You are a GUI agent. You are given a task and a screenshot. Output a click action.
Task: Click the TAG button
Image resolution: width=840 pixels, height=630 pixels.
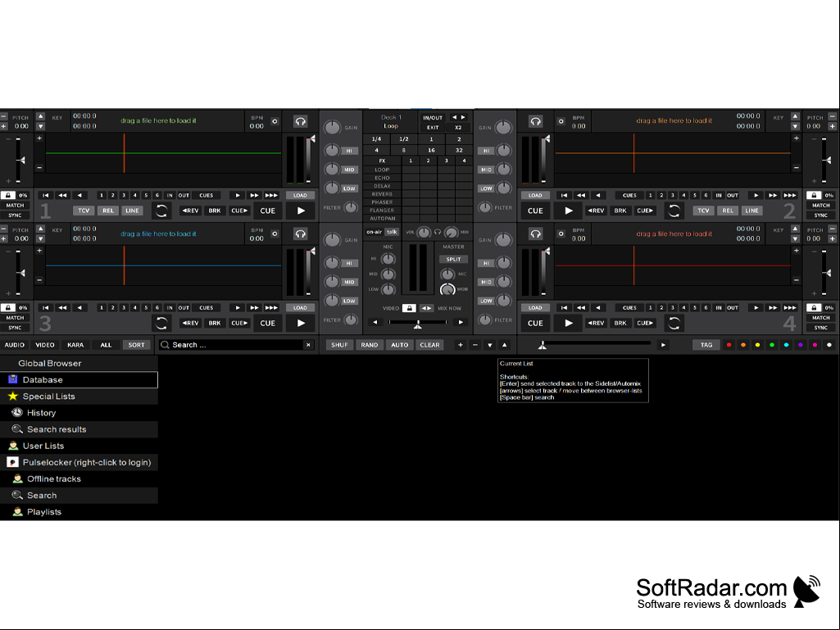point(706,345)
